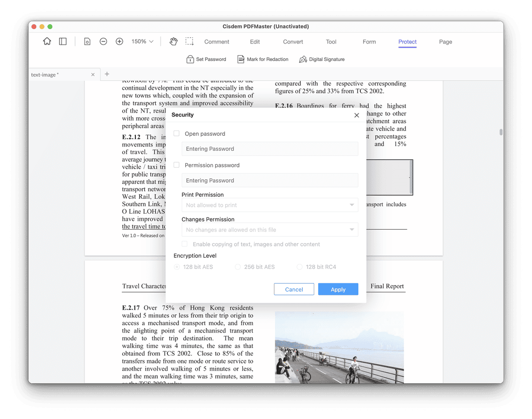Screen dimensions: 532x419
Task: Click the vertical scrollbar thumb
Action: tap(501, 132)
